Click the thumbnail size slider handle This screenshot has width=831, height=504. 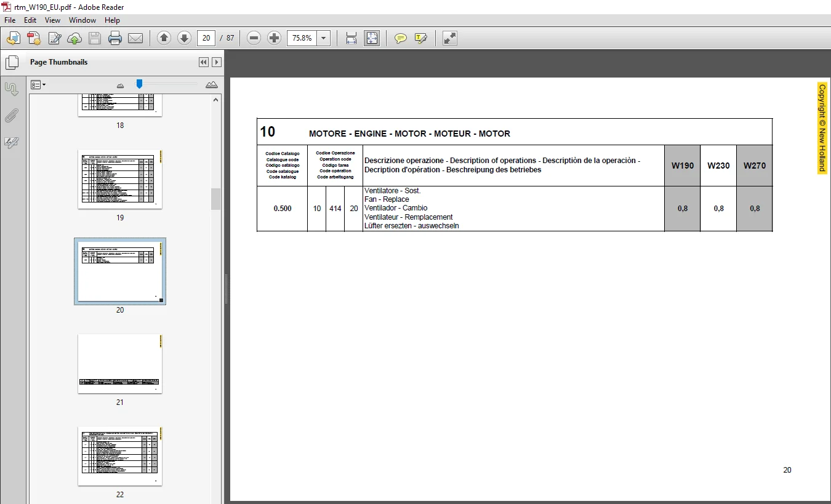(x=139, y=84)
